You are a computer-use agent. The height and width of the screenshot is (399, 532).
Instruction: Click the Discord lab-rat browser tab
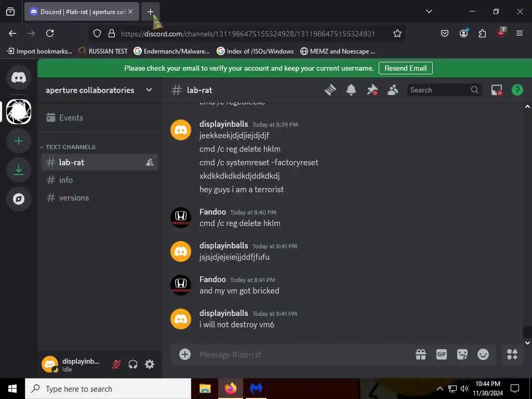click(82, 11)
